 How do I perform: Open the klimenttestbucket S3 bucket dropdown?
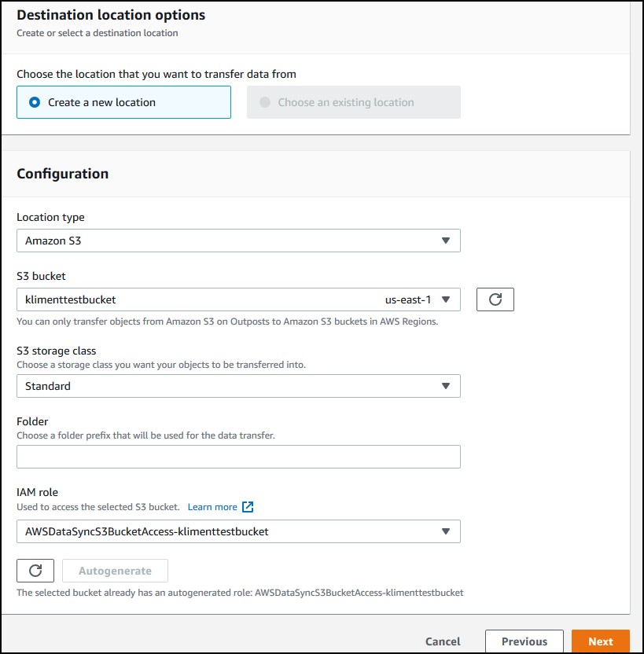click(238, 299)
